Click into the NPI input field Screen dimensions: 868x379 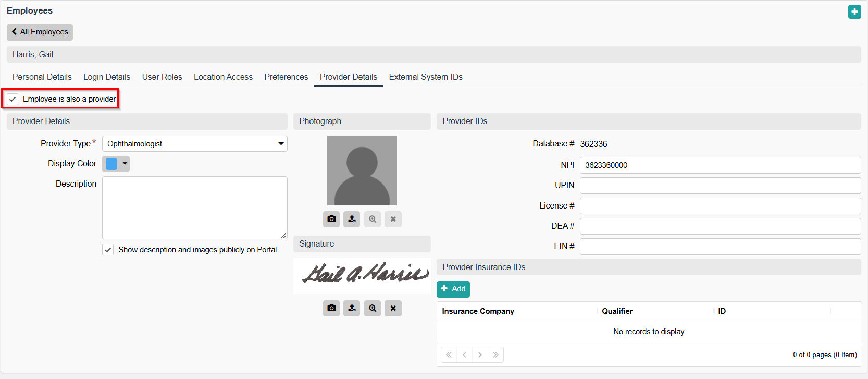click(720, 165)
